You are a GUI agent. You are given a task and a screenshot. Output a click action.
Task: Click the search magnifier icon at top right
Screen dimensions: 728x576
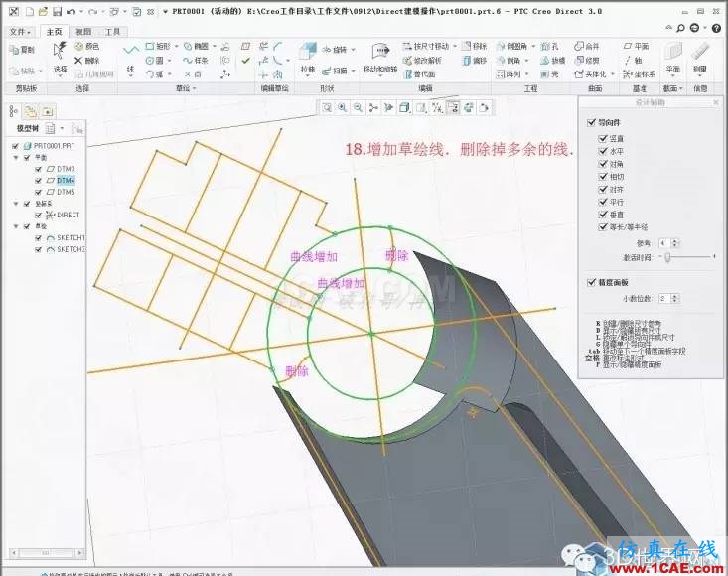(680, 28)
